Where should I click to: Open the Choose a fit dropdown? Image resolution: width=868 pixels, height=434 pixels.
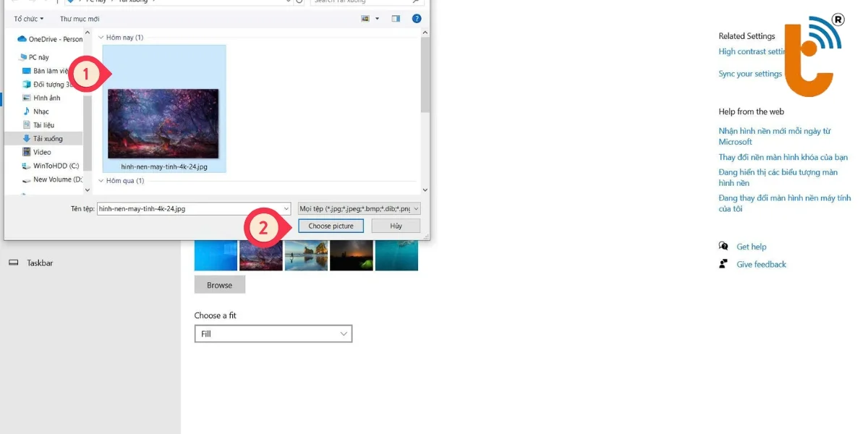click(273, 334)
